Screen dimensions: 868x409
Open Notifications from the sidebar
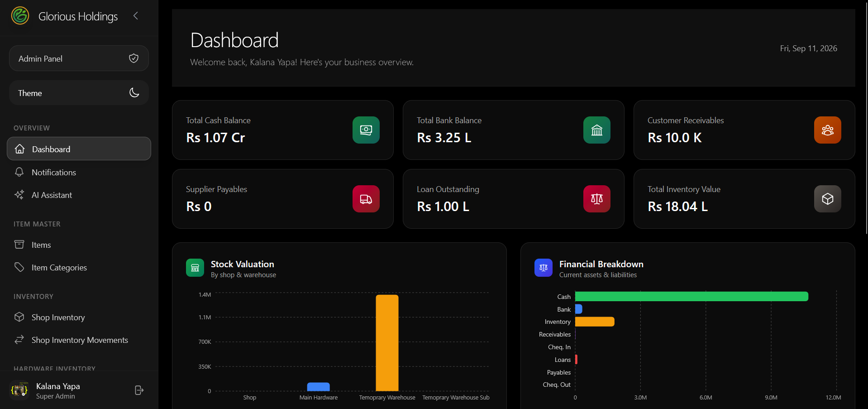point(79,172)
